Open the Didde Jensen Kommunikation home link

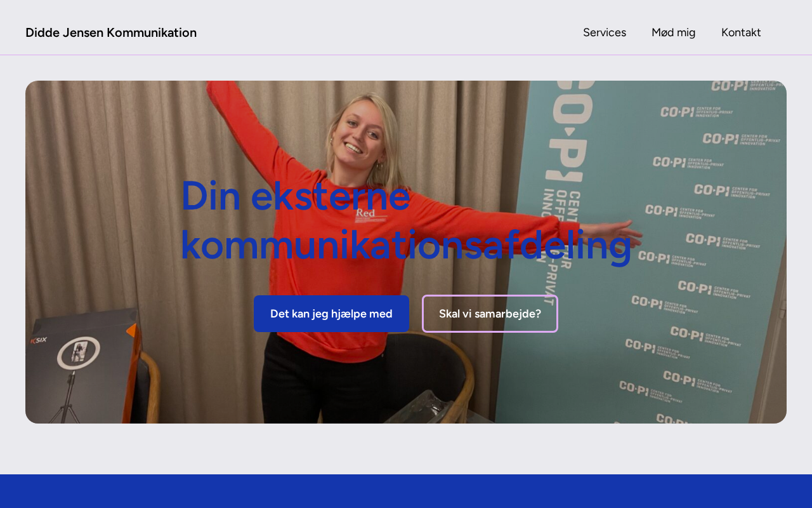(111, 32)
